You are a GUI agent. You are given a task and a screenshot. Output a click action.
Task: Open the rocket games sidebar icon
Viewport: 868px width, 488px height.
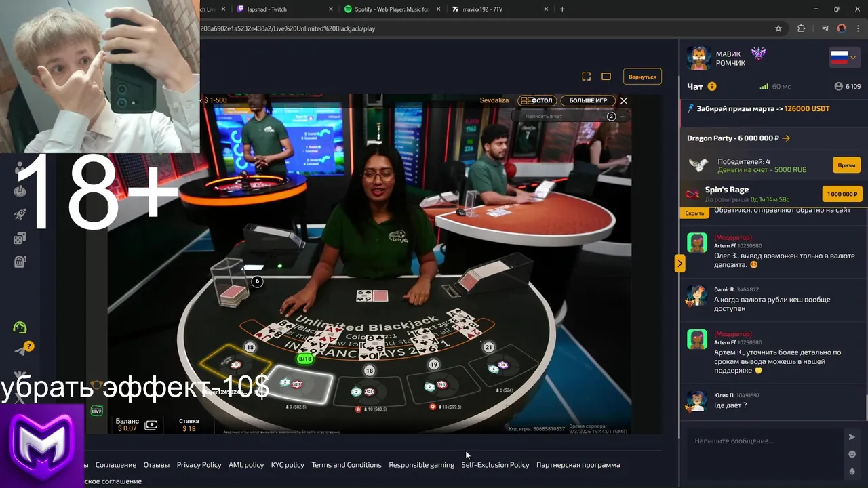(20, 214)
